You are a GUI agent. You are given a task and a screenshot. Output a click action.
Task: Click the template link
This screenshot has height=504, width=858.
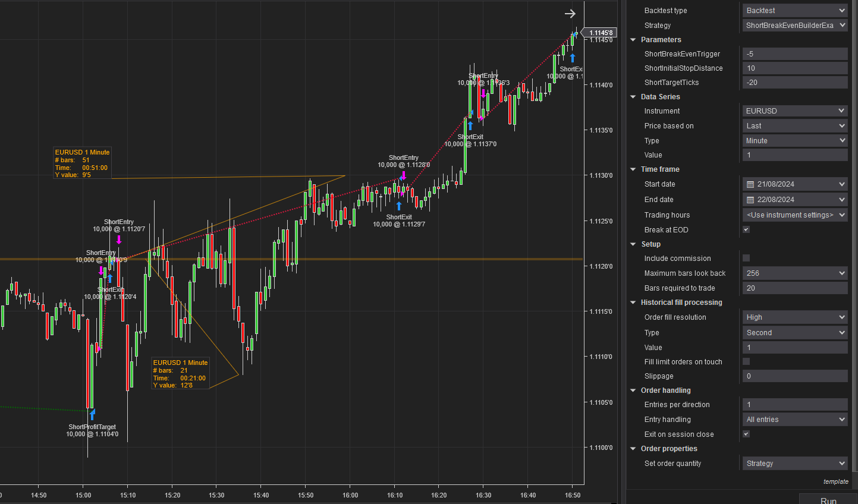coord(835,481)
